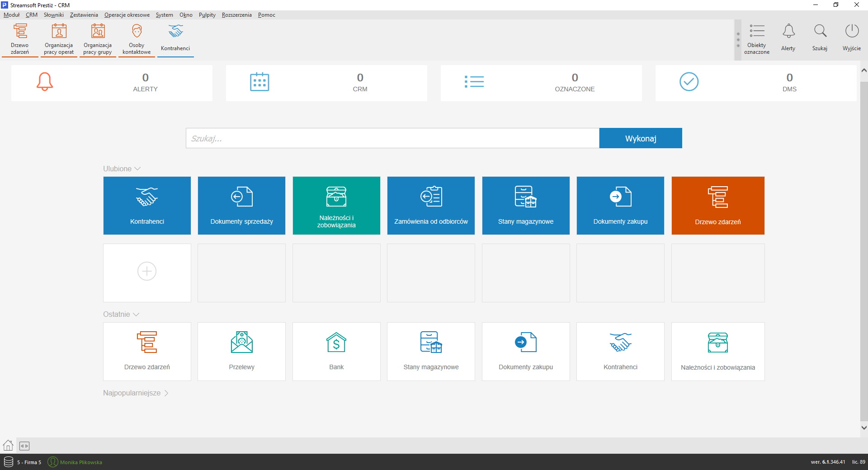Collapse the Ostatnie section
This screenshot has height=470, width=868.
point(121,314)
